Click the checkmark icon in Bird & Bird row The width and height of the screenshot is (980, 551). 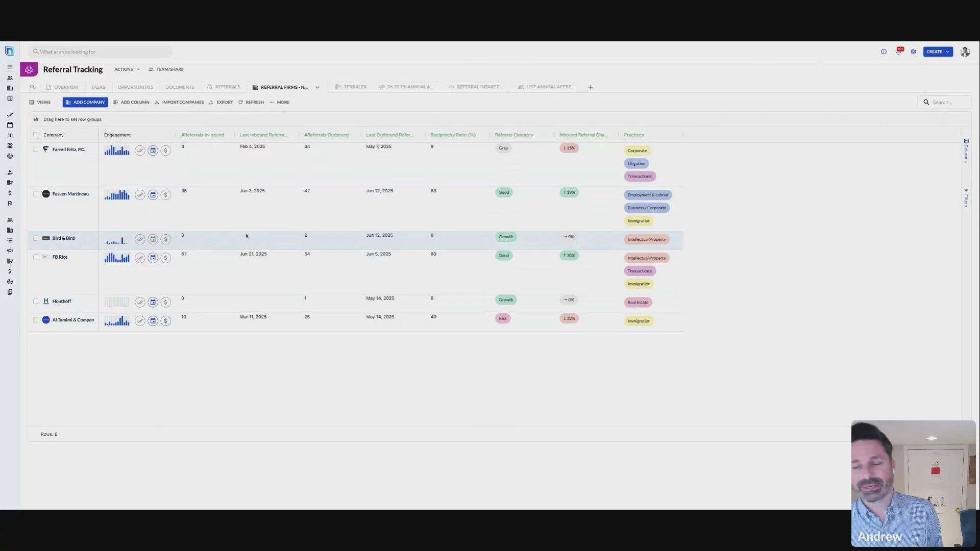[140, 239]
